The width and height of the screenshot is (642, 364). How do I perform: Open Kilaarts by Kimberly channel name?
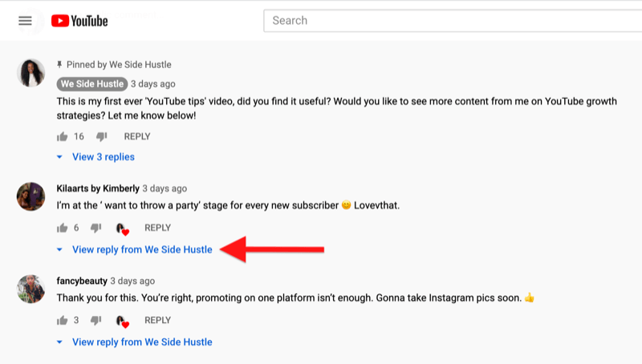click(98, 188)
